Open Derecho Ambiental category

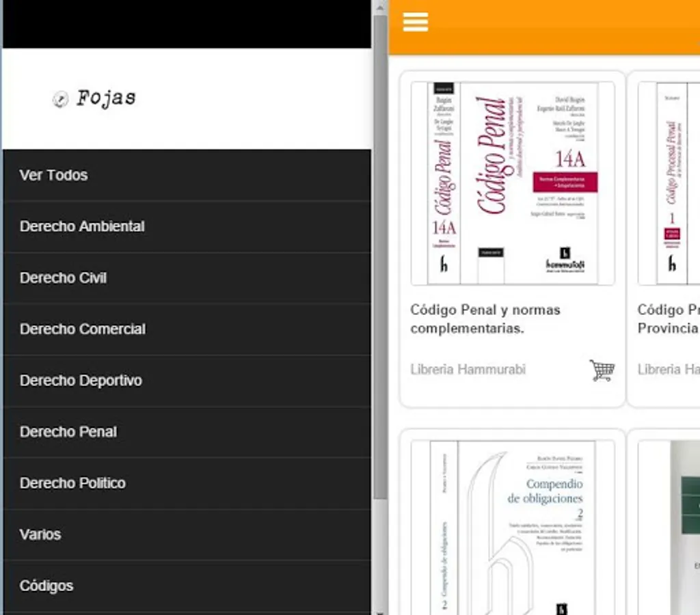tap(187, 227)
